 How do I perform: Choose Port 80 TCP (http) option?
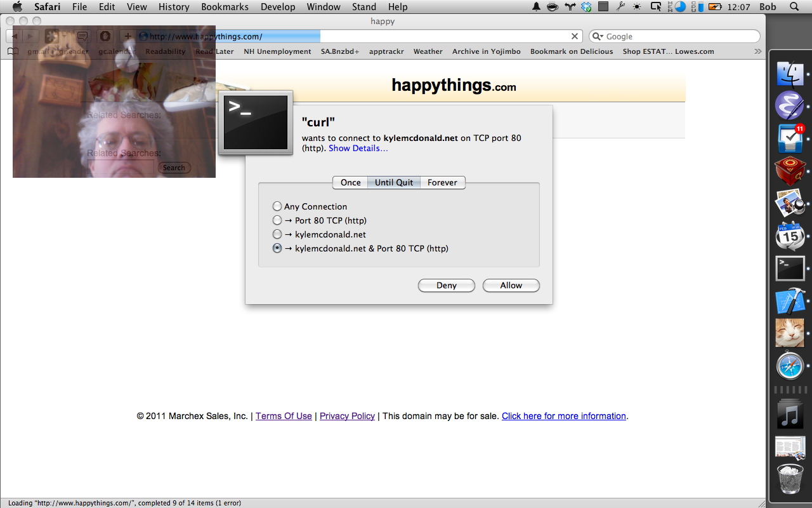pyautogui.click(x=277, y=220)
